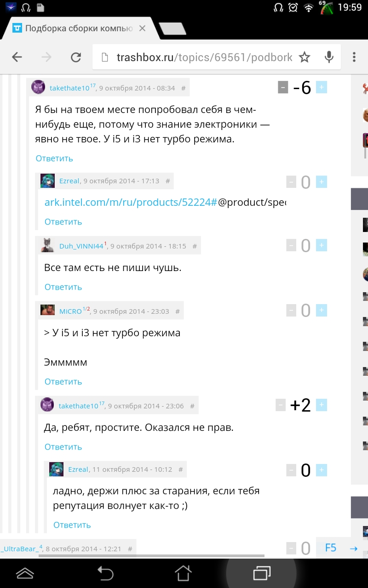Open the browser three-dot overflow menu
368x588 pixels.
pos(354,57)
